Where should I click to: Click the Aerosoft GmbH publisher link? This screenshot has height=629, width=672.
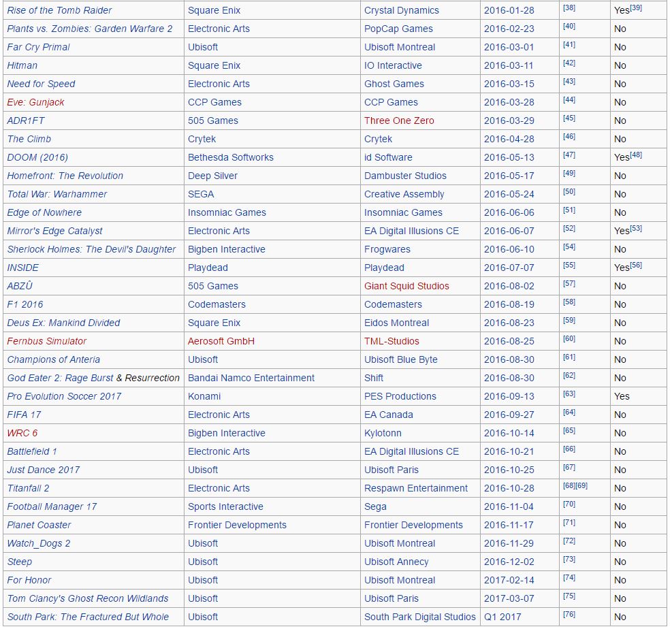point(221,342)
